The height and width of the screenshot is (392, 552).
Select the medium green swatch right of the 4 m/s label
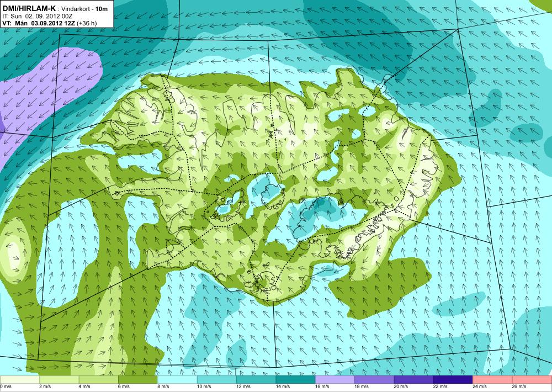98,379
